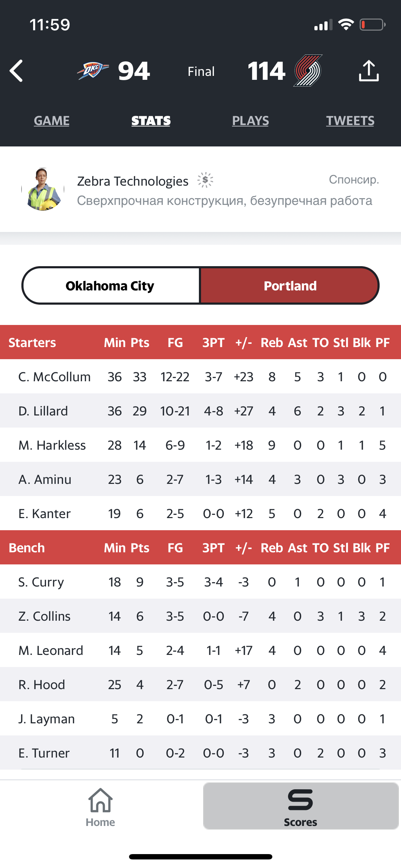Tap the Z. Collins player row

click(200, 616)
